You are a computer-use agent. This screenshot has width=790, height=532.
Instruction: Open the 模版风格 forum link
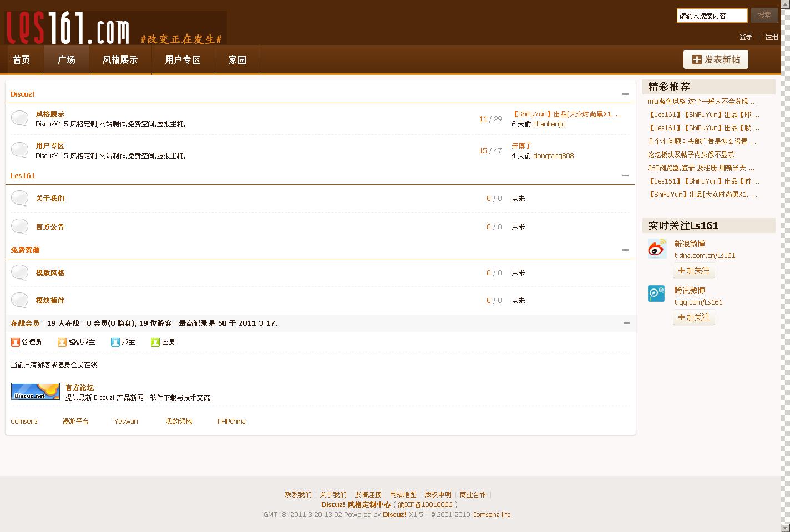50,273
